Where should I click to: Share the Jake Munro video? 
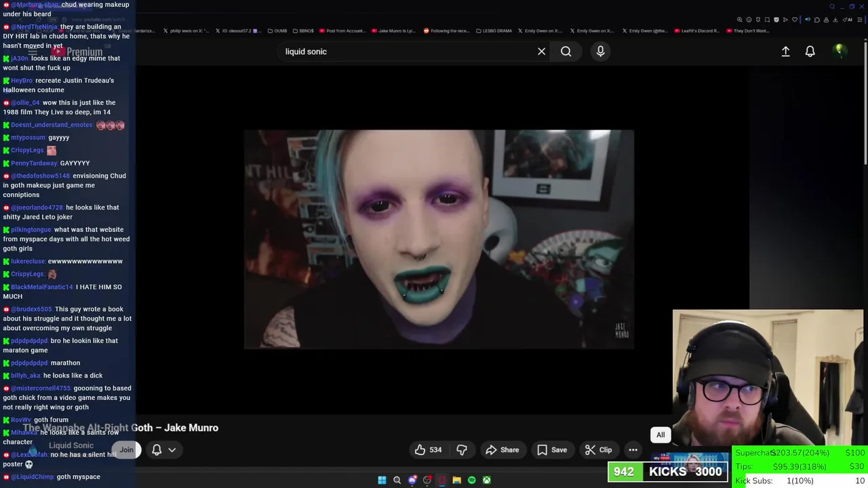click(x=502, y=450)
